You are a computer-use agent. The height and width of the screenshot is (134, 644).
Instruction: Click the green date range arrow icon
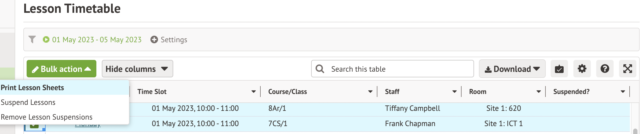[46, 39]
